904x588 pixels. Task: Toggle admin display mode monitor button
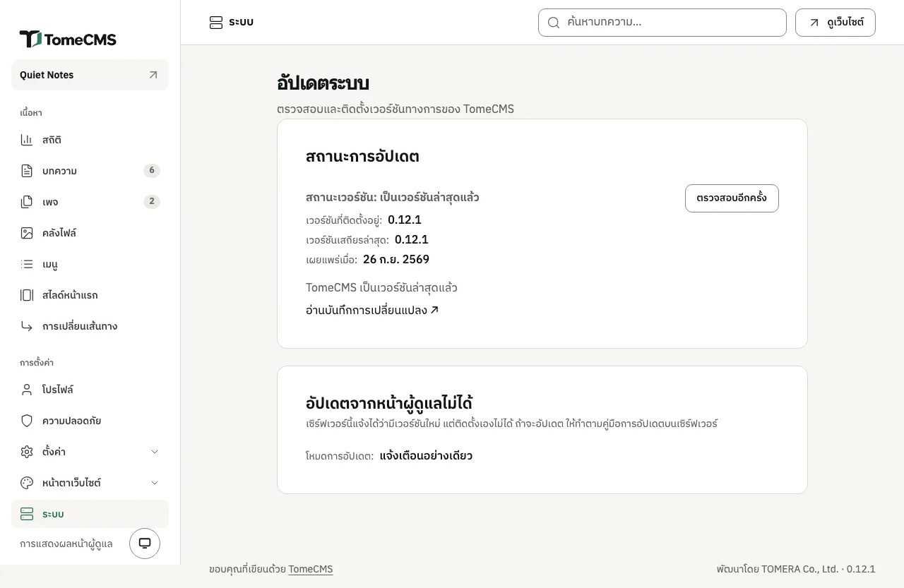(145, 544)
